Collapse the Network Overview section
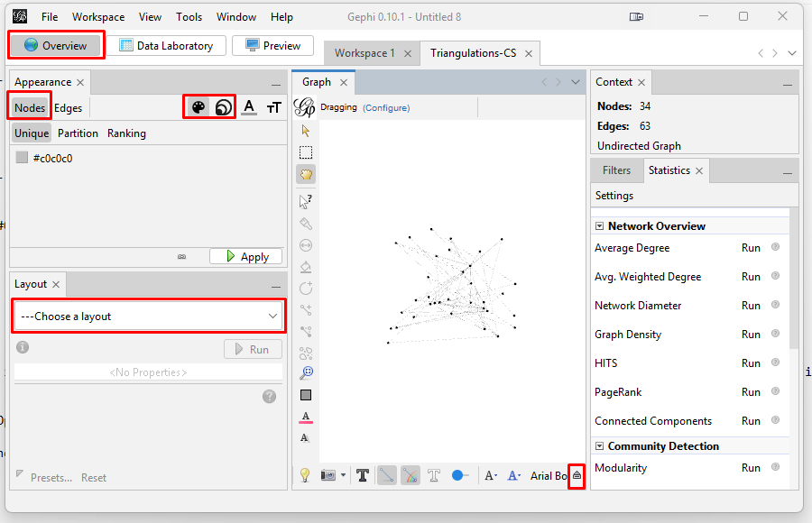The image size is (812, 523). [x=599, y=226]
